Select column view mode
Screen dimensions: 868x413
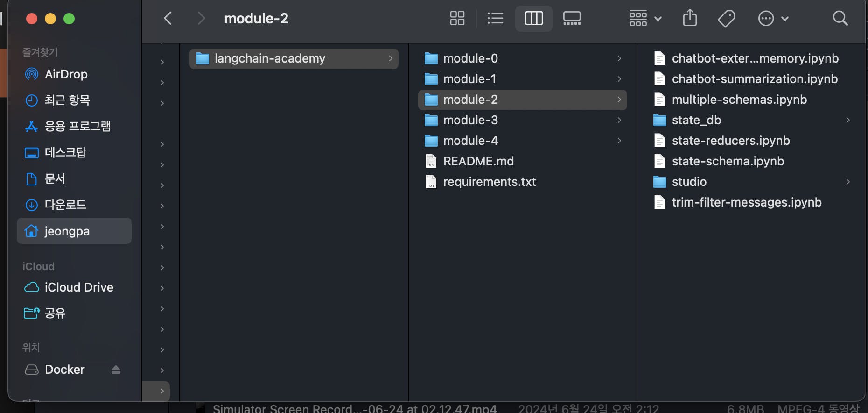[x=533, y=19]
